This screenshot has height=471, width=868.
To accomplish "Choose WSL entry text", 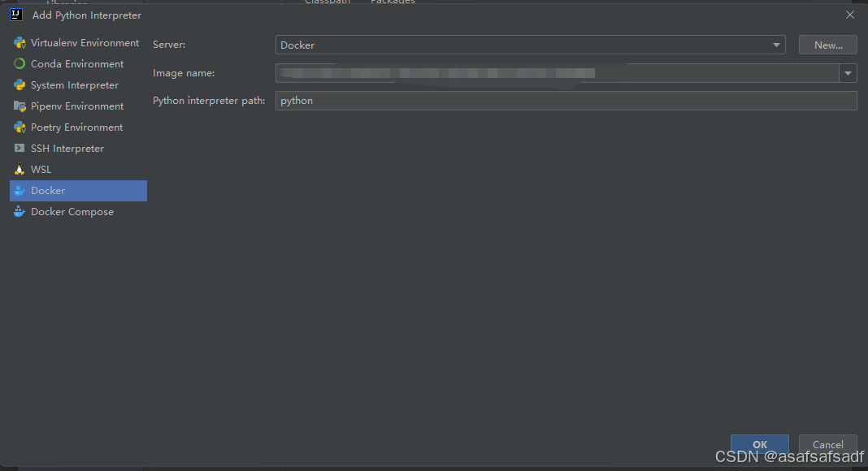I will pyautogui.click(x=41, y=170).
